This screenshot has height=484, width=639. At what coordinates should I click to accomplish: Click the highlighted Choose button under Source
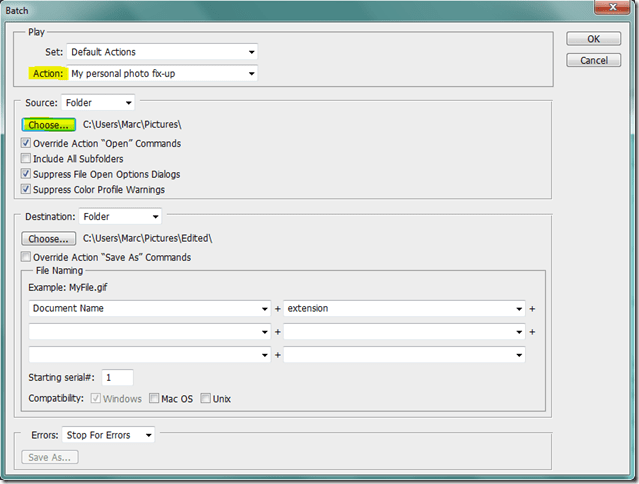point(49,125)
